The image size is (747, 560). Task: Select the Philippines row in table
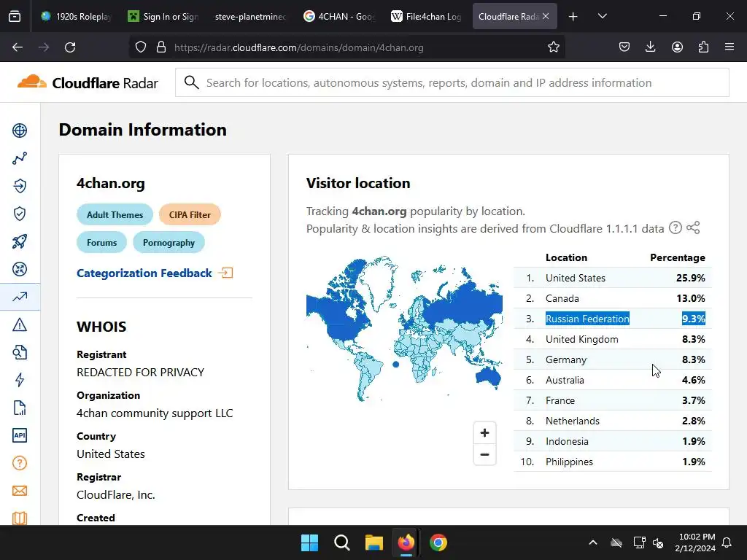(613, 462)
